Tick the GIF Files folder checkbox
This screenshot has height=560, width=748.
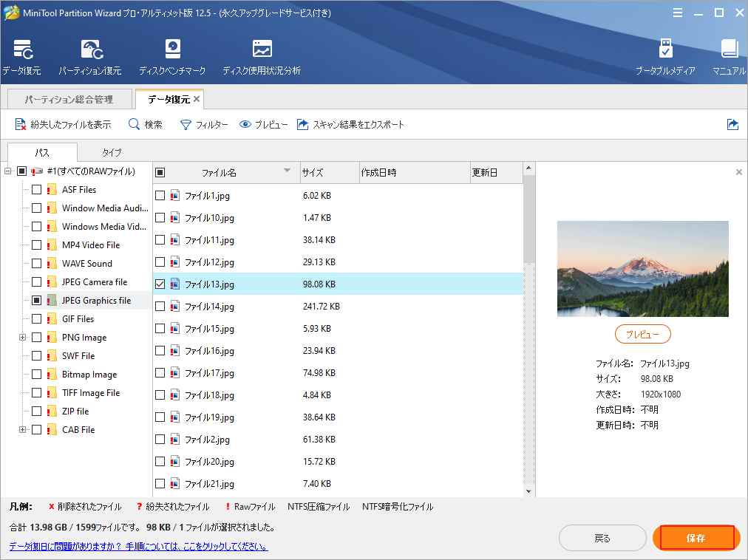pos(36,319)
